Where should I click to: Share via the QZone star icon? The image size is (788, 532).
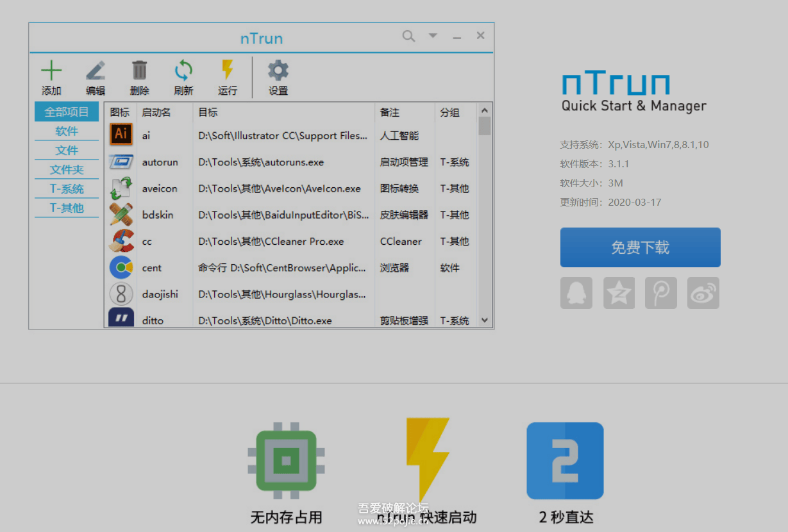click(x=619, y=293)
